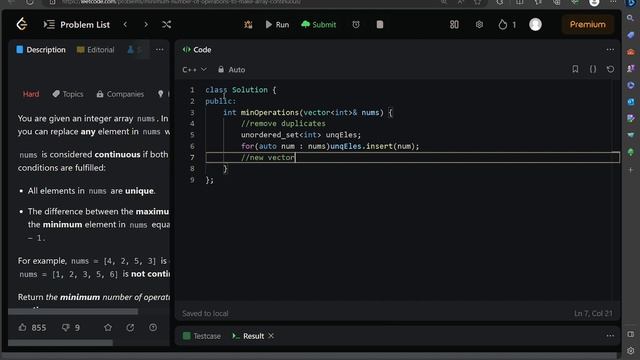The width and height of the screenshot is (640, 360).
Task: Click the bookmark icon in editor toolbar
Action: pyautogui.click(x=575, y=69)
